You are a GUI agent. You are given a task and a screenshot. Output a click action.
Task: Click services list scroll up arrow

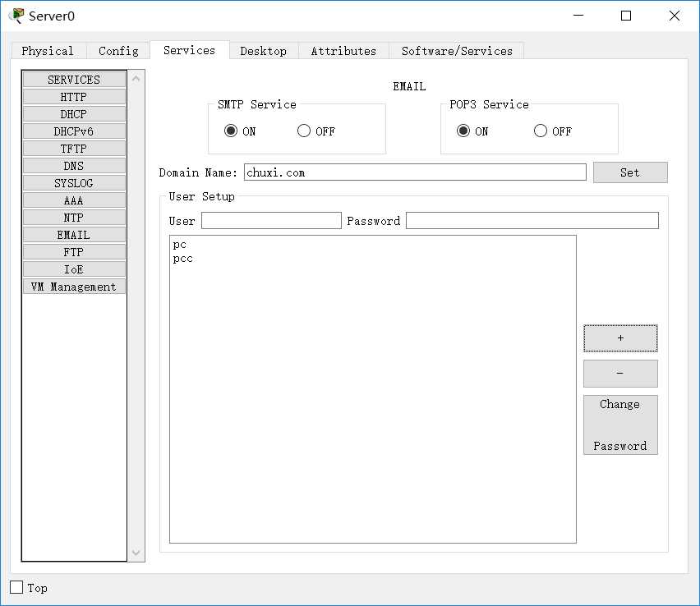point(136,79)
